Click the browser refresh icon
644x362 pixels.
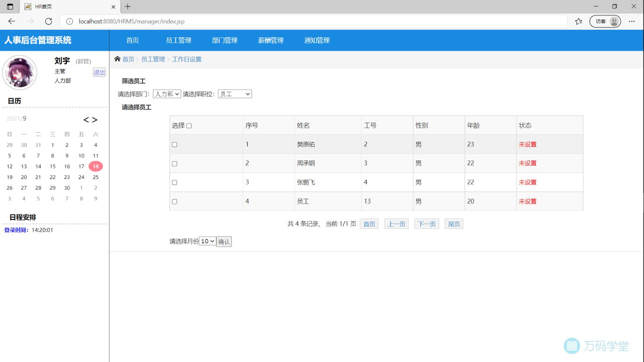pyautogui.click(x=49, y=21)
